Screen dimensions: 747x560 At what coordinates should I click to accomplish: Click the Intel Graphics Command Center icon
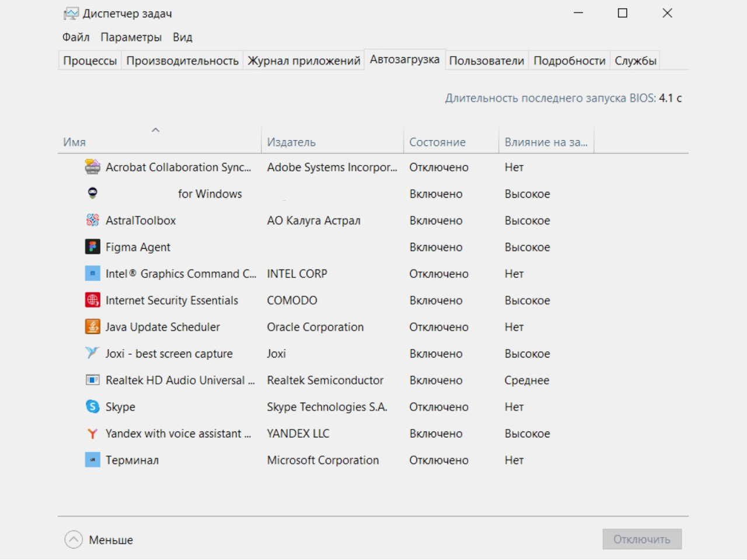92,274
